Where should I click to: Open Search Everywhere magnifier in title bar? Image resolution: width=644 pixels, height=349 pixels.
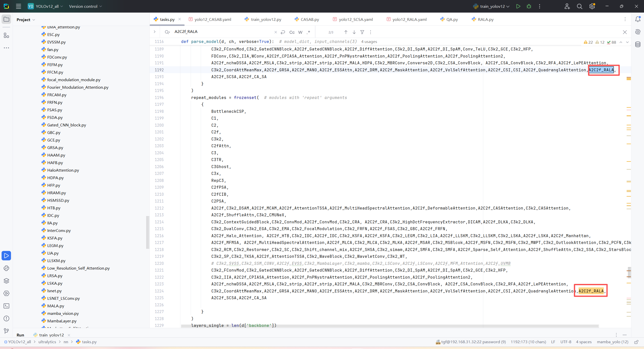pyautogui.click(x=580, y=6)
